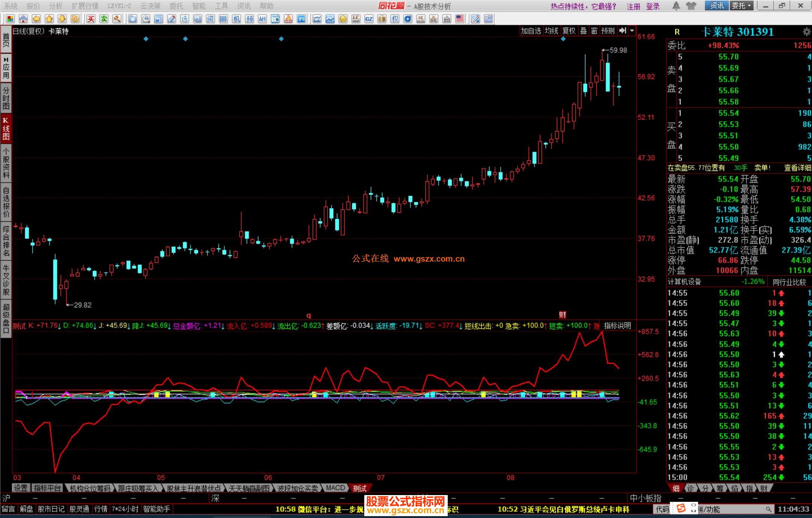The height and width of the screenshot is (518, 812).
Task: Open the stock panel gear settings
Action: (806, 32)
